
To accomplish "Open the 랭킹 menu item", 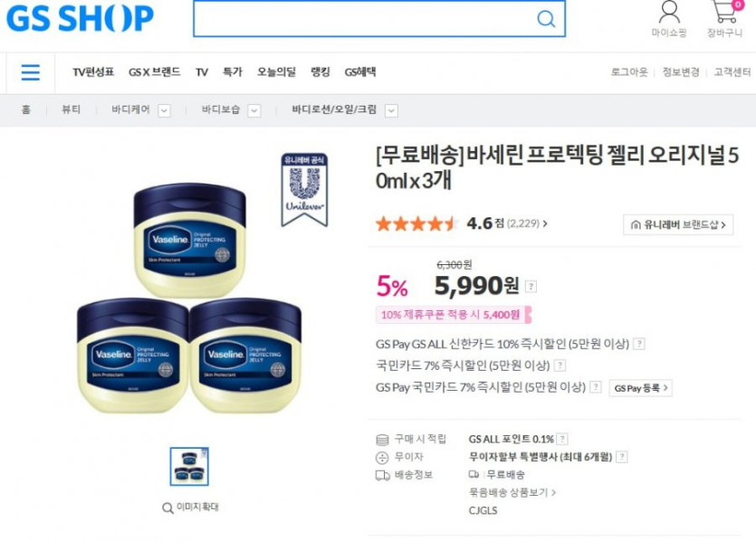I will (321, 72).
